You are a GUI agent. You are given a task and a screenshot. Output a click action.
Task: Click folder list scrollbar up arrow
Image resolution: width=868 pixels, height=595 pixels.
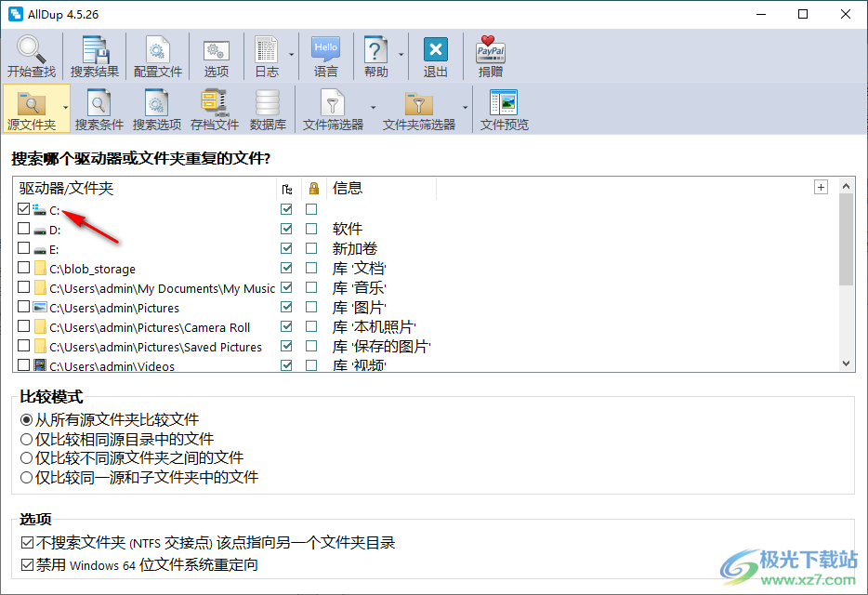tap(846, 186)
